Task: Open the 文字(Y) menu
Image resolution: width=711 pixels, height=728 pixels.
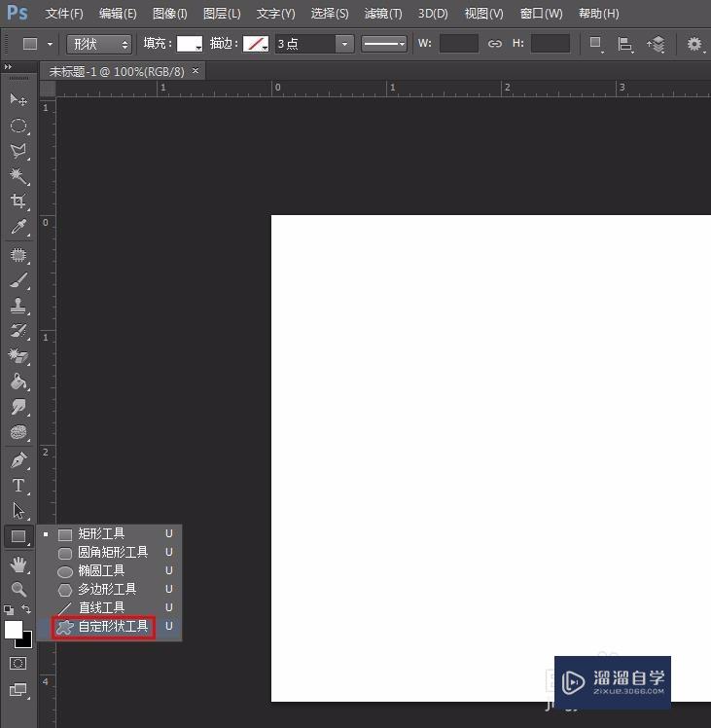Action: pyautogui.click(x=275, y=14)
